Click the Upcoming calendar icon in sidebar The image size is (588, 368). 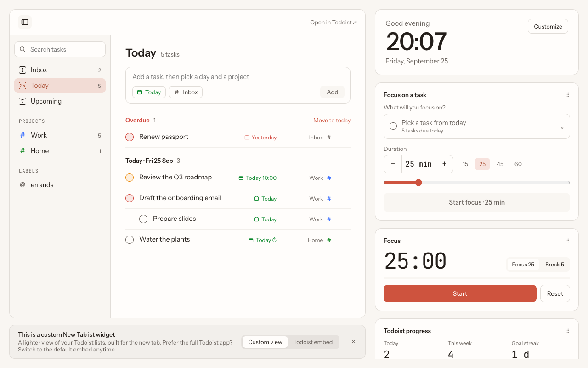[22, 101]
